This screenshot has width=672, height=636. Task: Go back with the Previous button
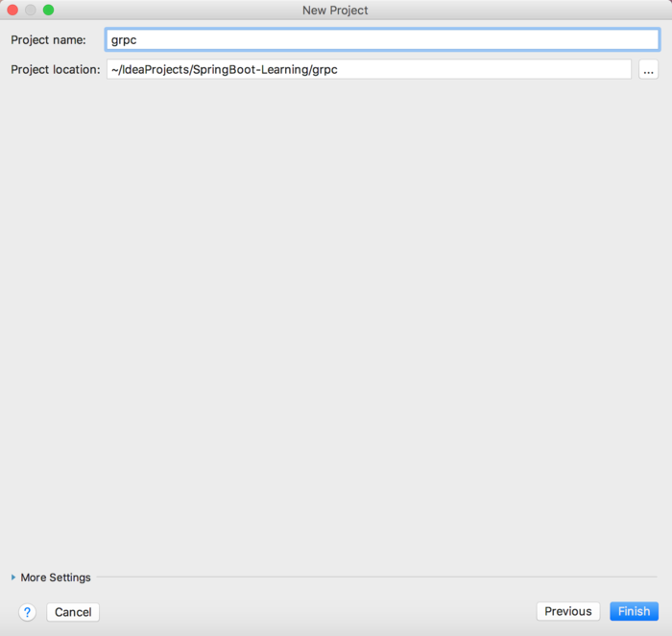coord(568,611)
